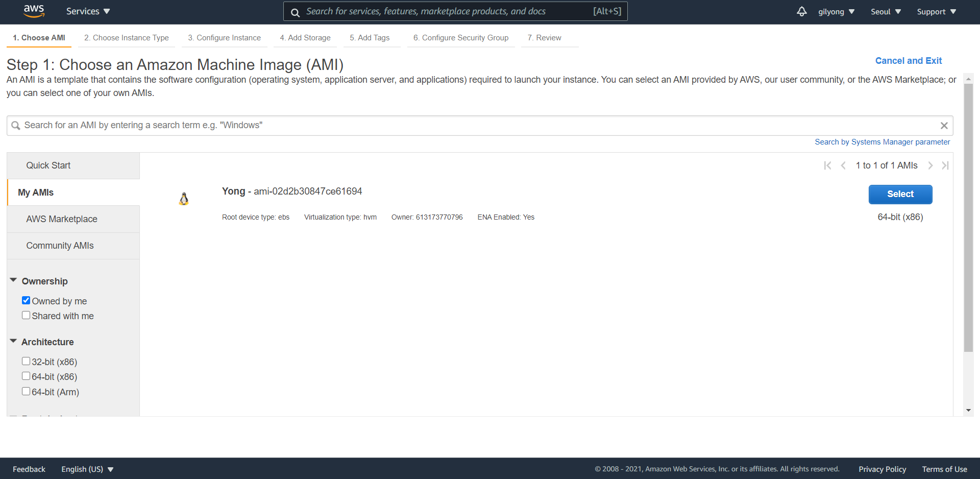
Task: Click the 'Root device type: ebs' text
Action: tap(256, 217)
